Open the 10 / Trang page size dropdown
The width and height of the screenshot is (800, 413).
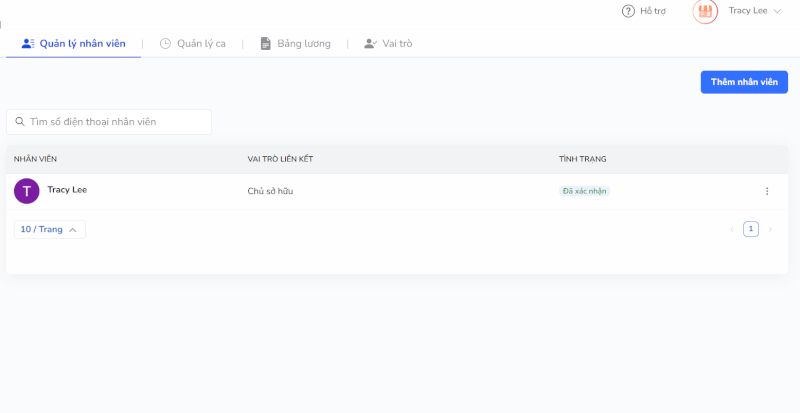click(x=49, y=229)
